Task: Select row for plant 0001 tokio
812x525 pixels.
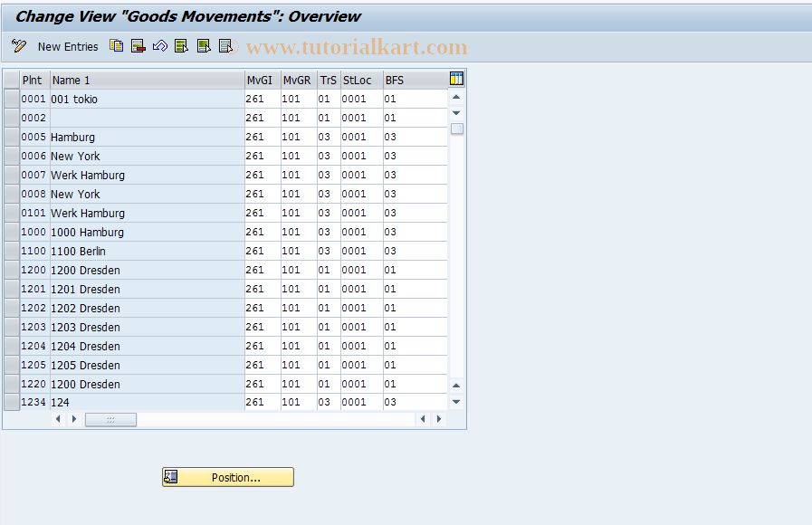Action: [12, 99]
